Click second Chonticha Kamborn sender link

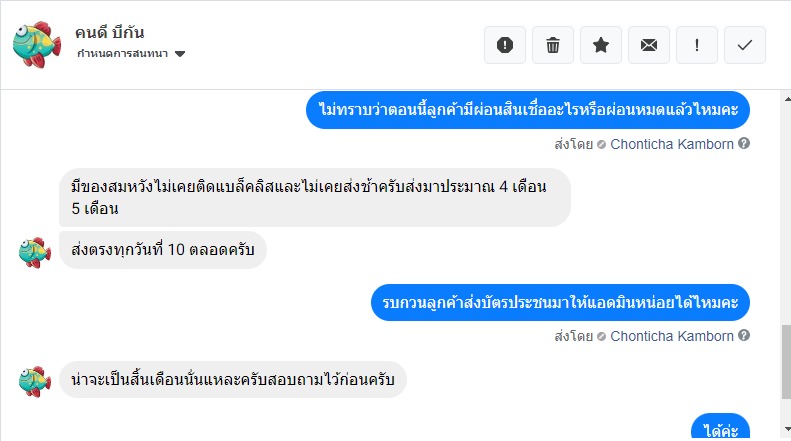[672, 336]
